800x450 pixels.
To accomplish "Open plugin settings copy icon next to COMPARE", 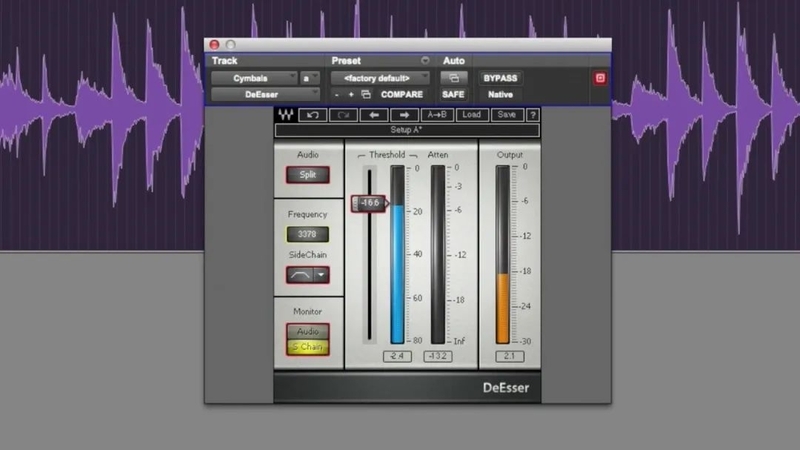I will point(366,94).
